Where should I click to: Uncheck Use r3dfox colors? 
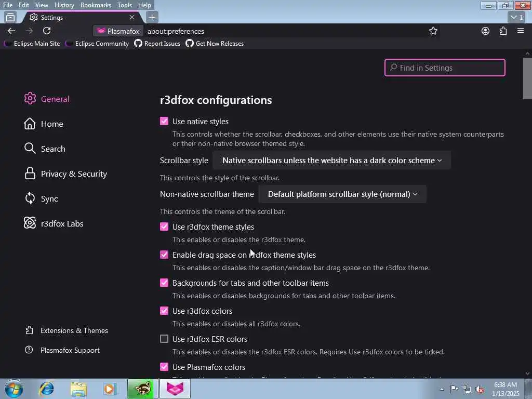[x=164, y=311]
